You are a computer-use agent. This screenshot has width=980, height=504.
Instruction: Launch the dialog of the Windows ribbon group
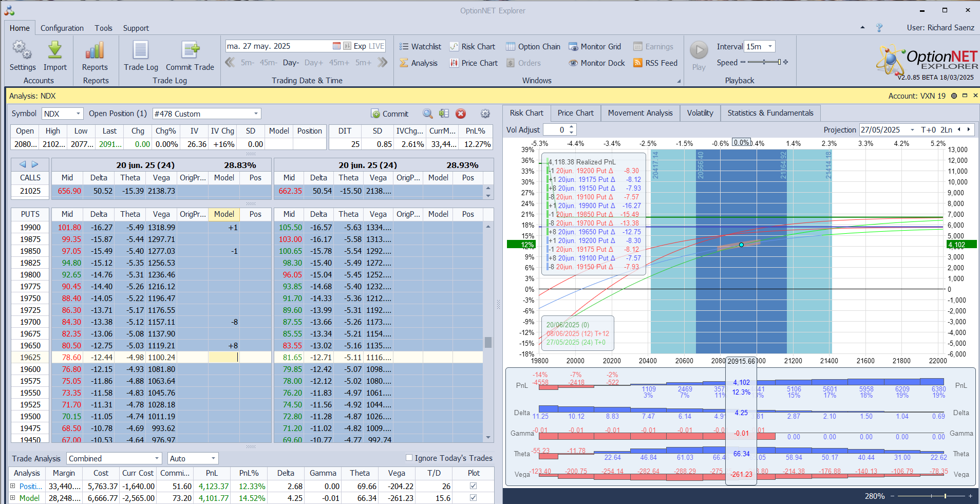(679, 81)
